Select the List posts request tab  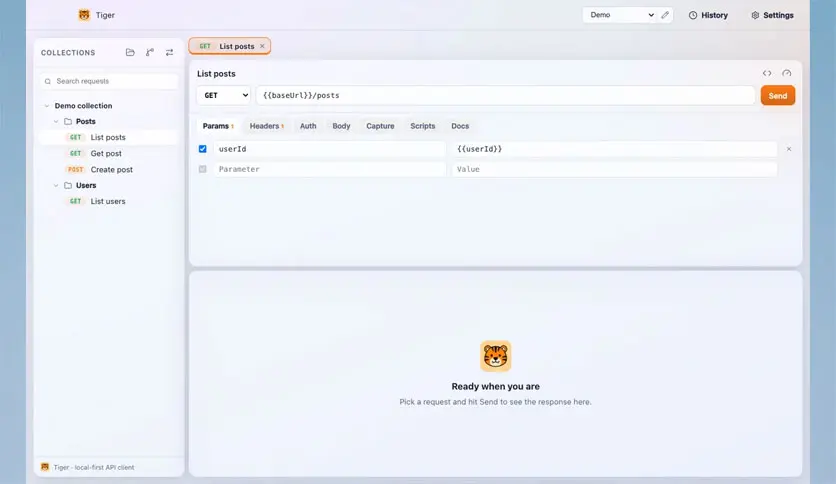pyautogui.click(x=229, y=46)
